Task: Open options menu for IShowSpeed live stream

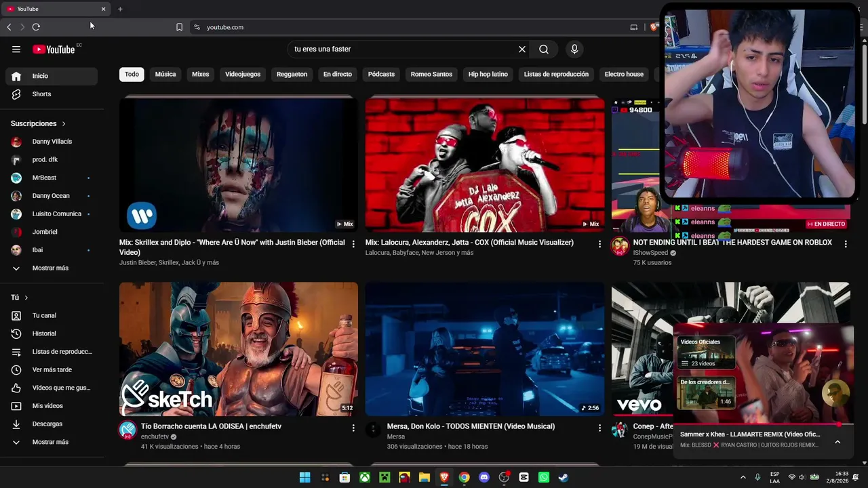Action: 846,244
